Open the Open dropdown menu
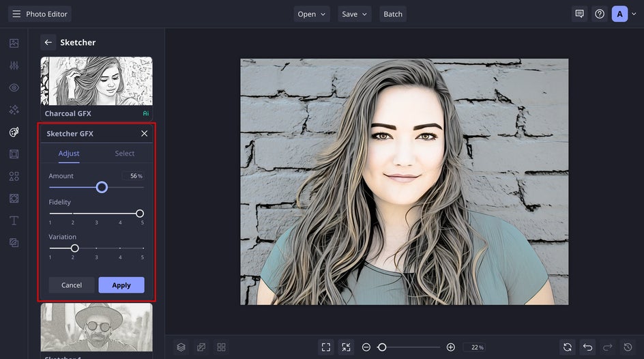Image resolution: width=644 pixels, height=359 pixels. coord(312,14)
